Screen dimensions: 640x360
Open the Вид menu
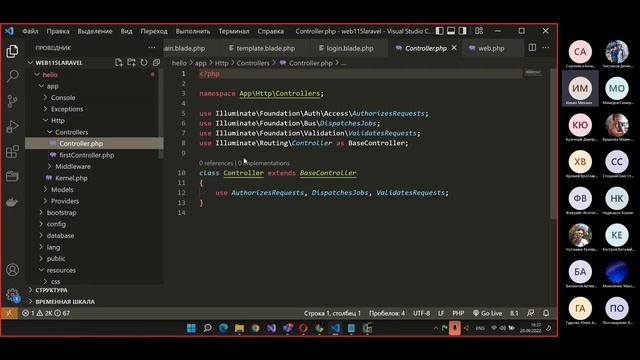[127, 31]
